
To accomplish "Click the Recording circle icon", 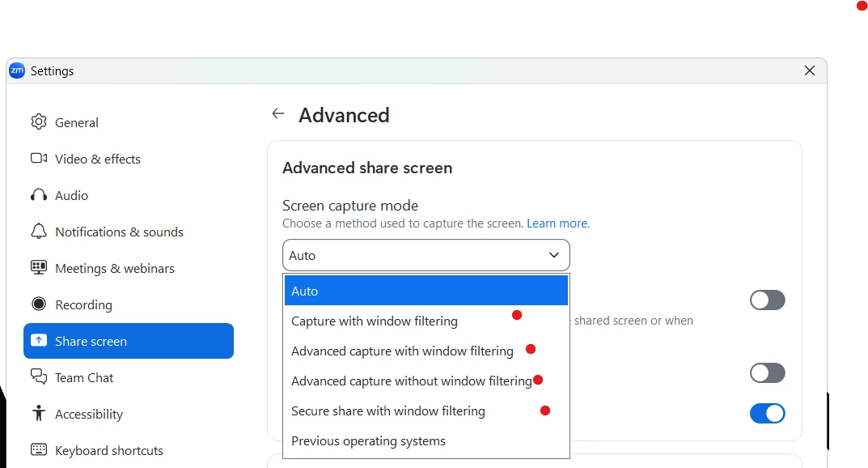I will pyautogui.click(x=39, y=304).
